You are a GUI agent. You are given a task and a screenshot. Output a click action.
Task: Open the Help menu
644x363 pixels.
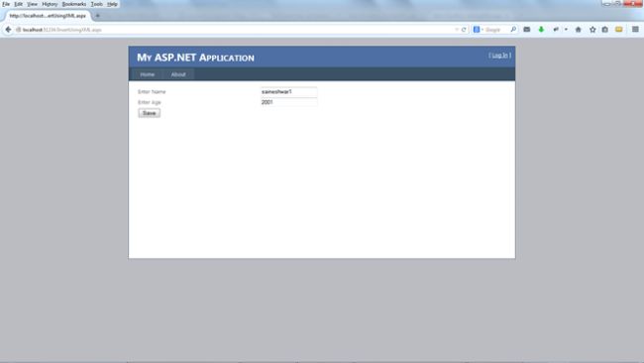(112, 4)
